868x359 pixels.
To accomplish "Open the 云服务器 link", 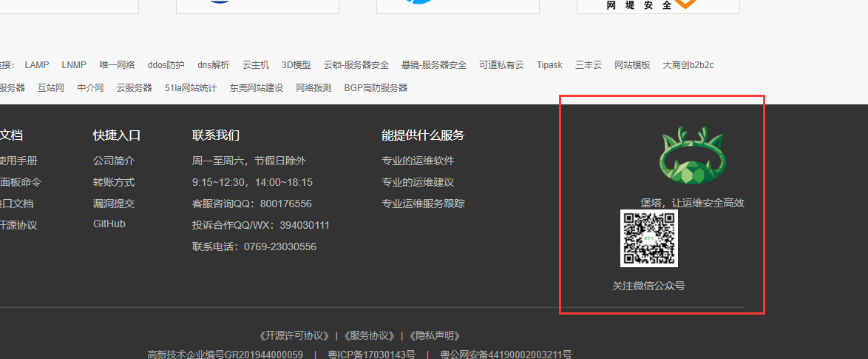I will tap(134, 87).
